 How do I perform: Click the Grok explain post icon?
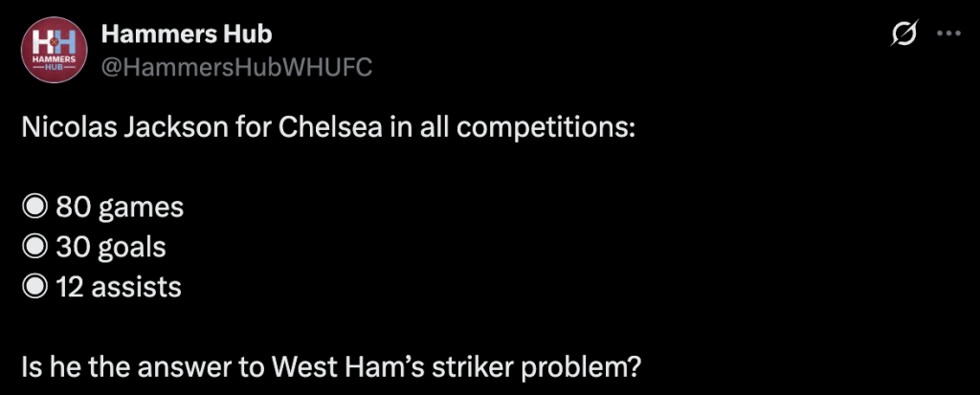[x=904, y=35]
